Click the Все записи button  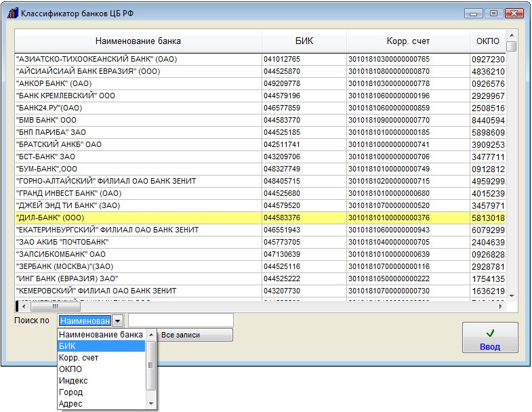pos(195,335)
